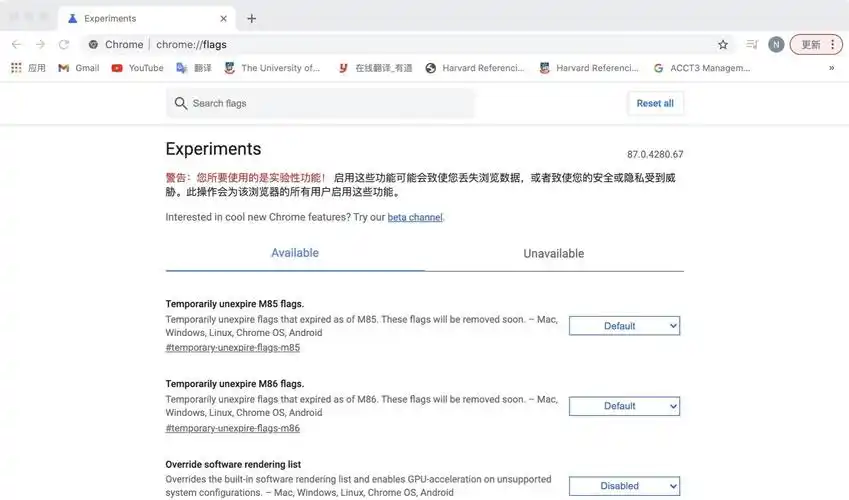Click the Search flags field
This screenshot has width=849, height=500.
(321, 103)
